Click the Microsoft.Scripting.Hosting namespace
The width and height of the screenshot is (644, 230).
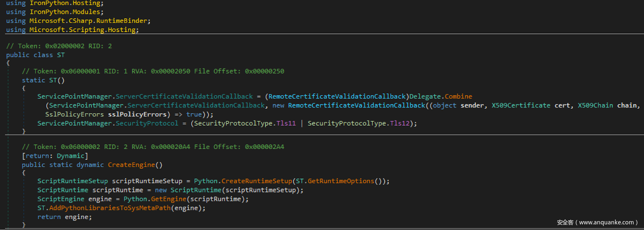tap(83, 30)
